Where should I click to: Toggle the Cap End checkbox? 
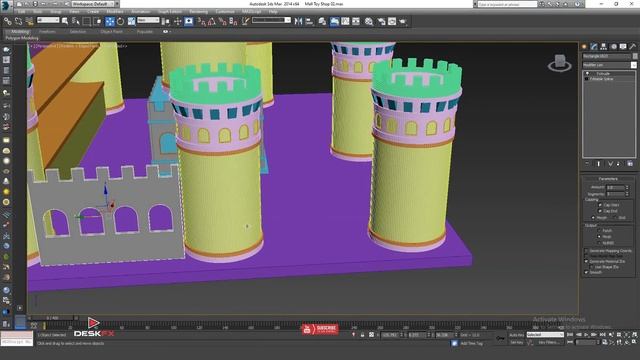(x=600, y=211)
